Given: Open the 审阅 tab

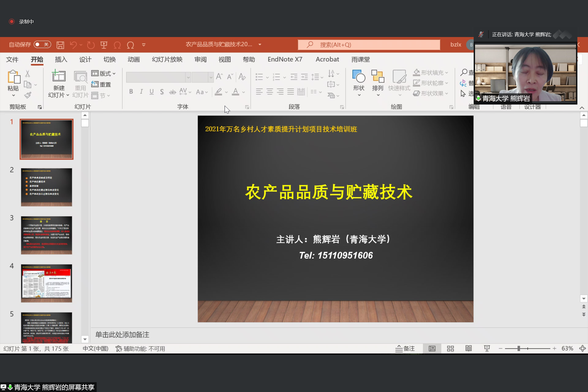Looking at the screenshot, I should tap(201, 59).
